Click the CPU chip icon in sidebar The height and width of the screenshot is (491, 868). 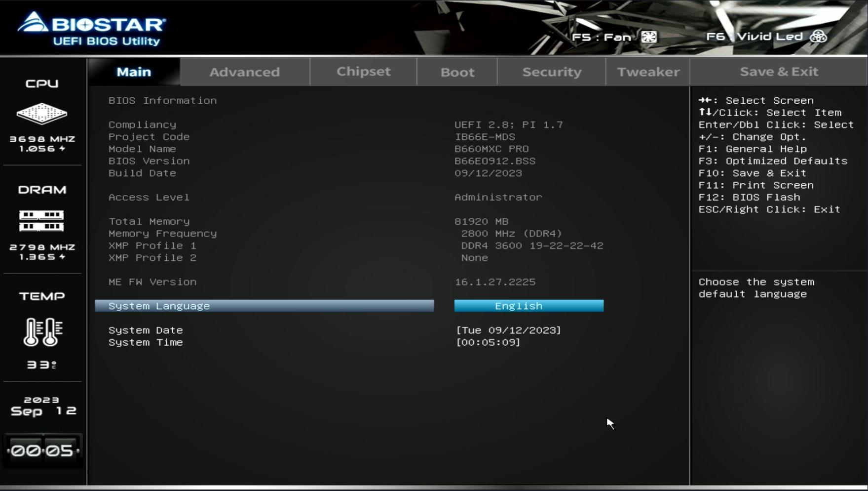click(x=42, y=114)
